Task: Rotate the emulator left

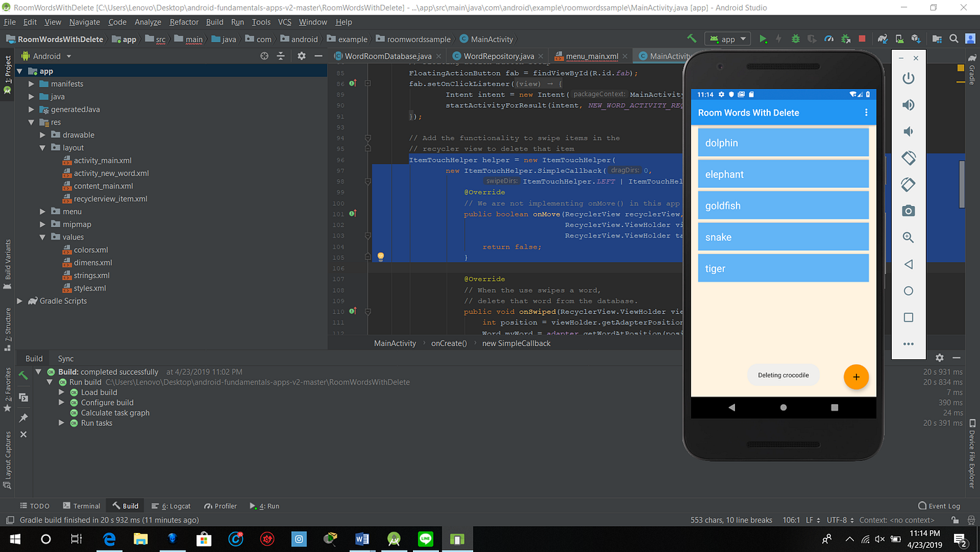Action: pyautogui.click(x=908, y=158)
